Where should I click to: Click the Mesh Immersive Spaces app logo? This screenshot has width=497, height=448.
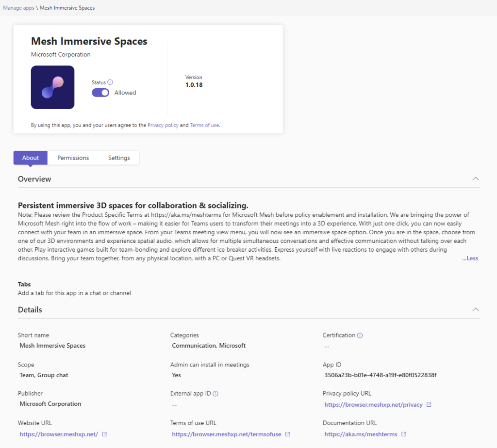[x=52, y=87]
